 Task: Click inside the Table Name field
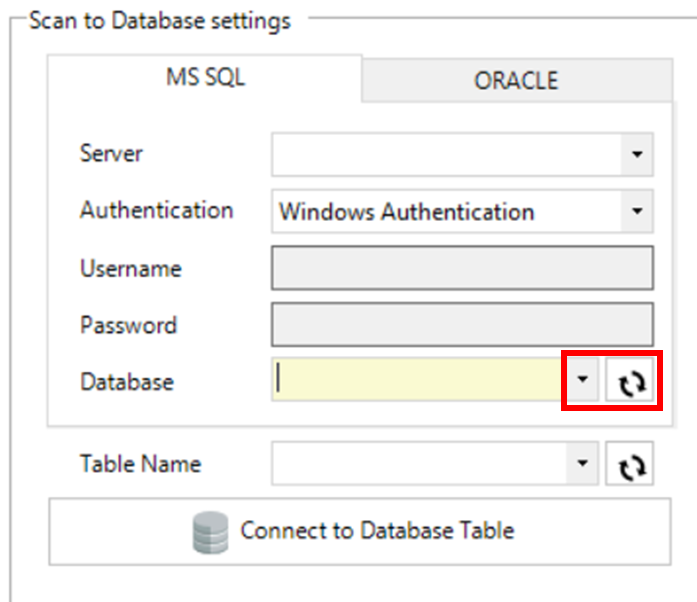tap(420, 465)
